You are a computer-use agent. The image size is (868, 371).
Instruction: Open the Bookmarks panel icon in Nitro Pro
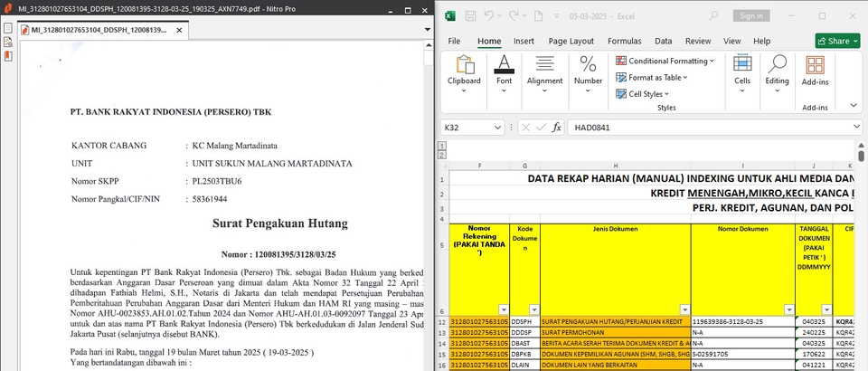8,56
